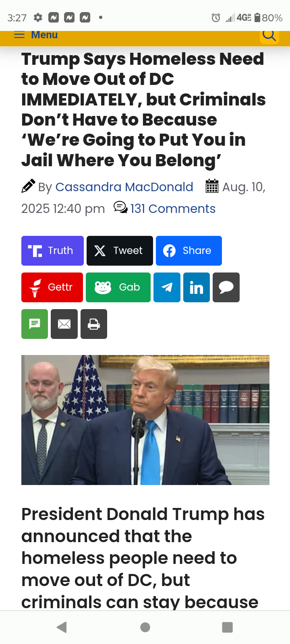The image size is (290, 644).
Task: Share article on Gab
Action: pyautogui.click(x=118, y=287)
